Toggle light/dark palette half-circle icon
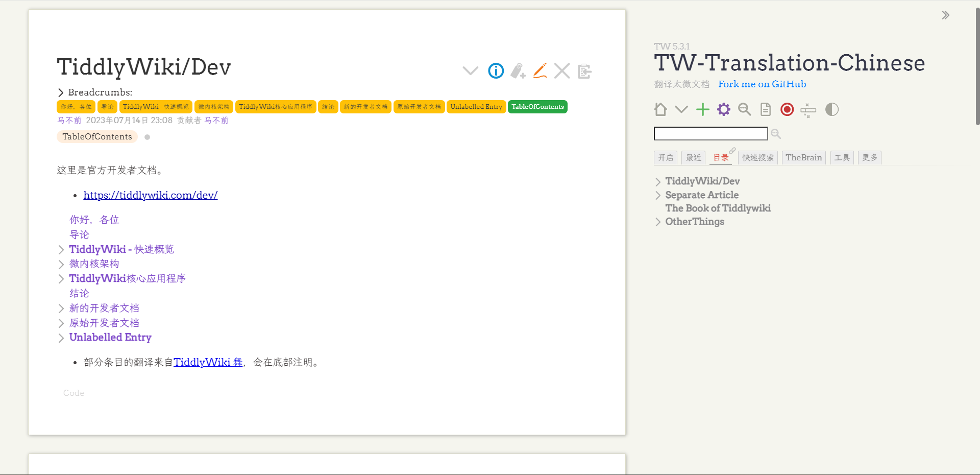This screenshot has width=980, height=475. coord(832,109)
